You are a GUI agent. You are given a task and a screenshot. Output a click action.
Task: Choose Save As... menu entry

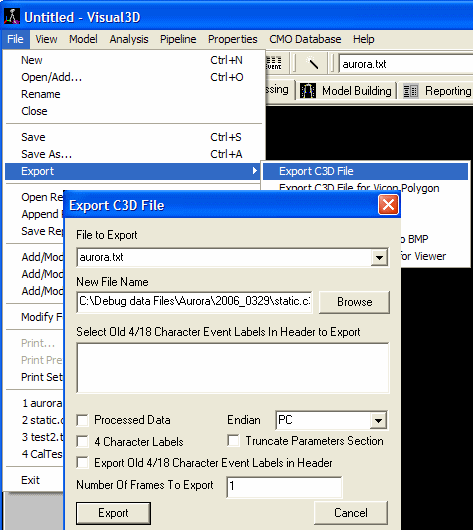[x=134, y=154]
